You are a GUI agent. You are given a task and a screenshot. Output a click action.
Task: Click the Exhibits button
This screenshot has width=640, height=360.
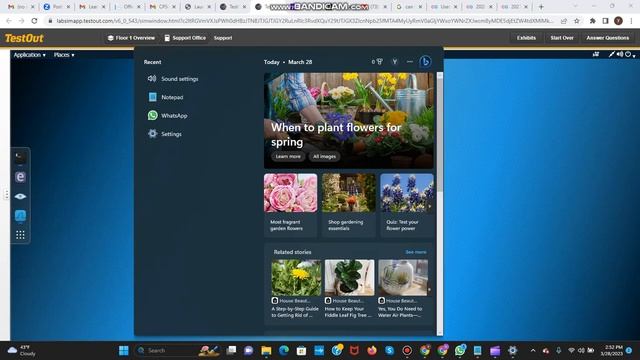coord(526,38)
